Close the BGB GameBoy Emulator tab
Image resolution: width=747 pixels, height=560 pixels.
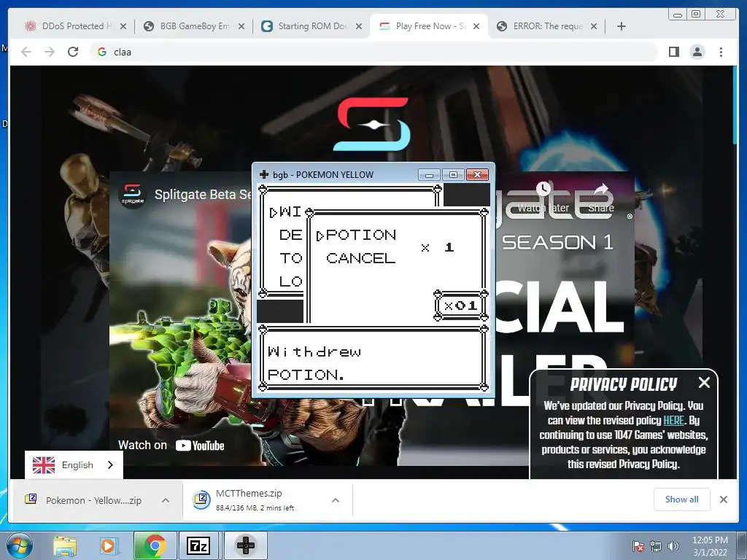(x=241, y=26)
